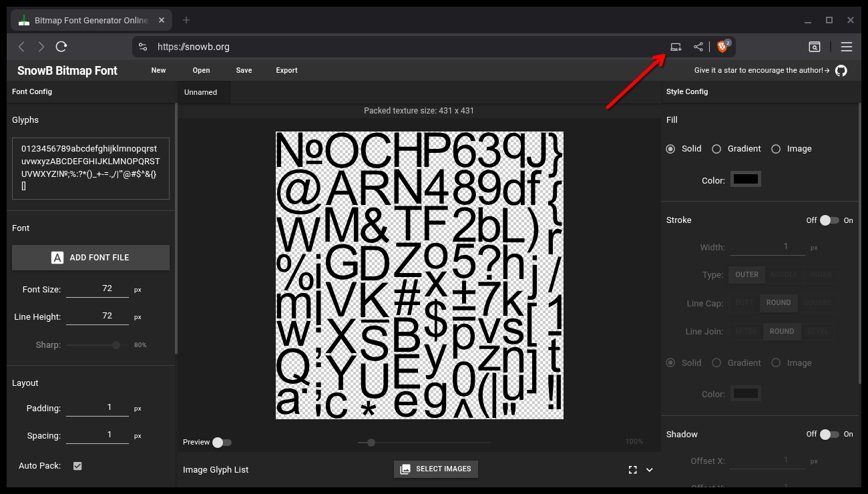Click the ADD FONT FILE button
Screen dimensions: 868x494
91,258
